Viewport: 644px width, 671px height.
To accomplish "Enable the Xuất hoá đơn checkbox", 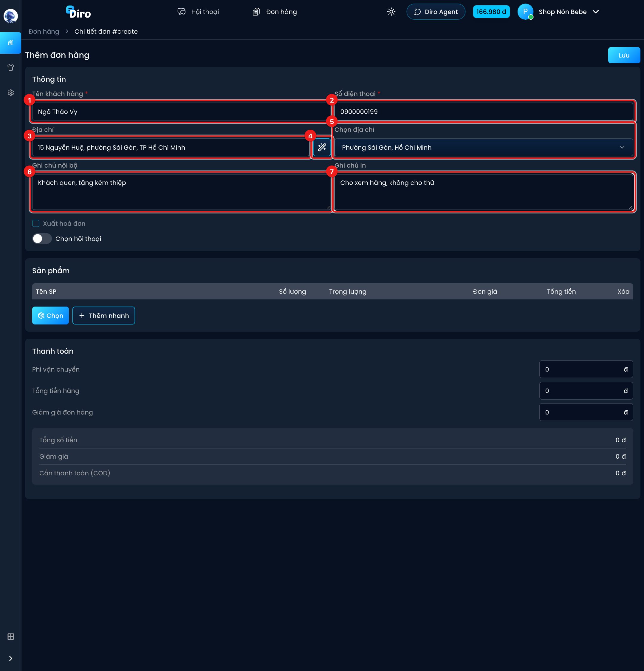I will [x=36, y=224].
